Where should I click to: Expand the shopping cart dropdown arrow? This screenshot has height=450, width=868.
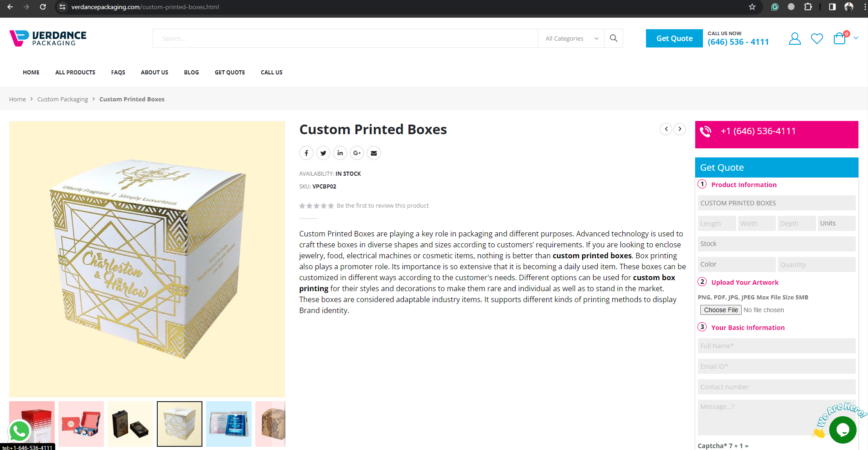pos(856,38)
